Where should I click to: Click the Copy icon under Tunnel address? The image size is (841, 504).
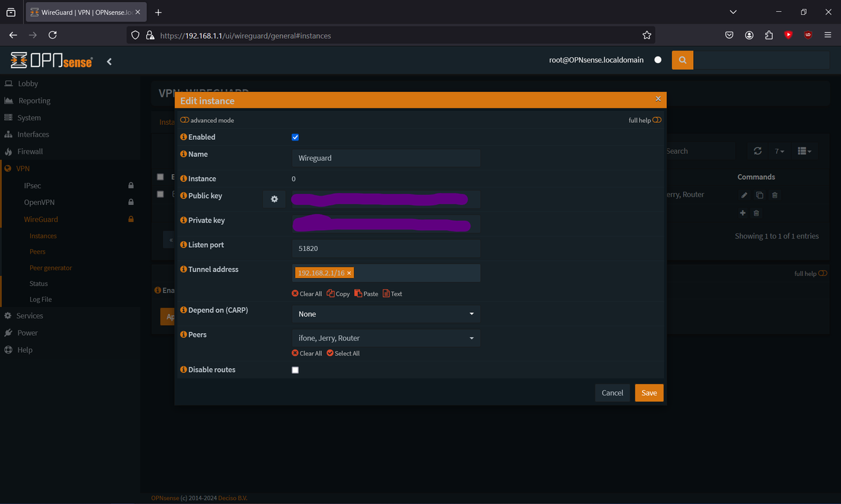pos(338,294)
